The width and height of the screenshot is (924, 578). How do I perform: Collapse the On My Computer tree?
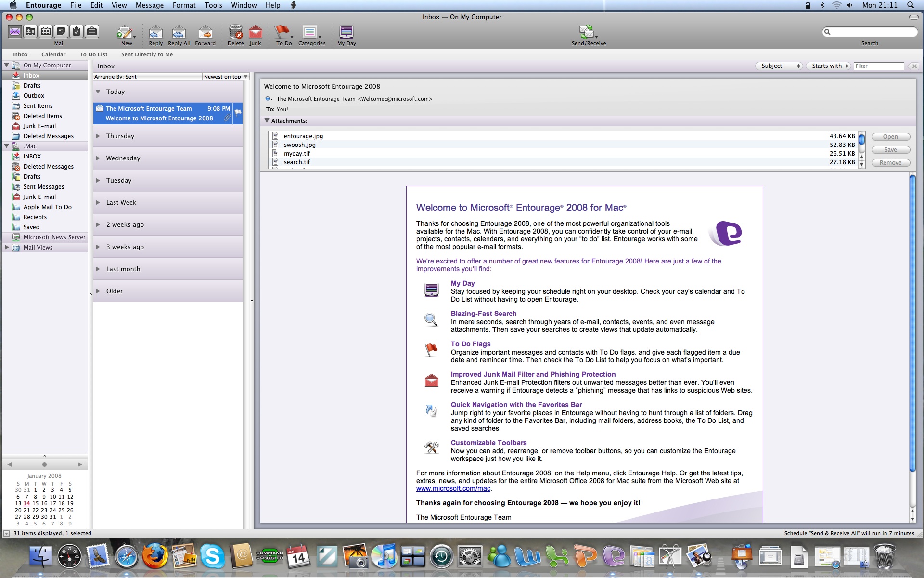point(6,65)
